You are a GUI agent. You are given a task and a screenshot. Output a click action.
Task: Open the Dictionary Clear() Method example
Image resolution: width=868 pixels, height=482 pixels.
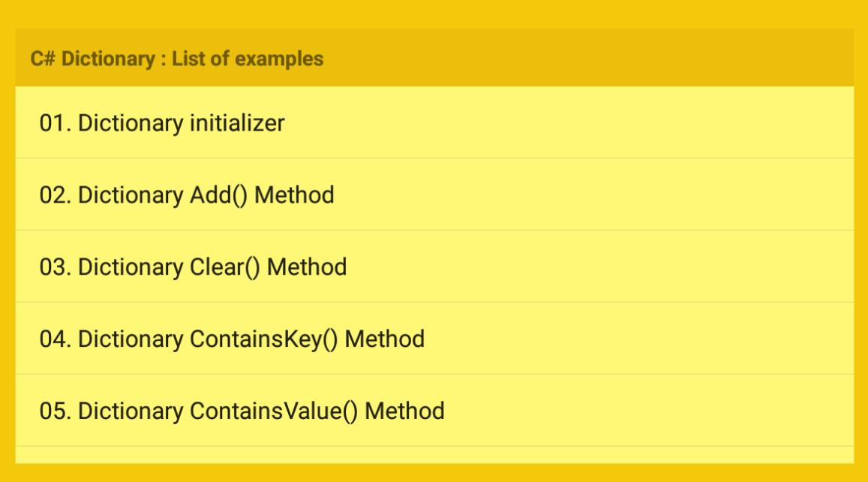tap(193, 267)
